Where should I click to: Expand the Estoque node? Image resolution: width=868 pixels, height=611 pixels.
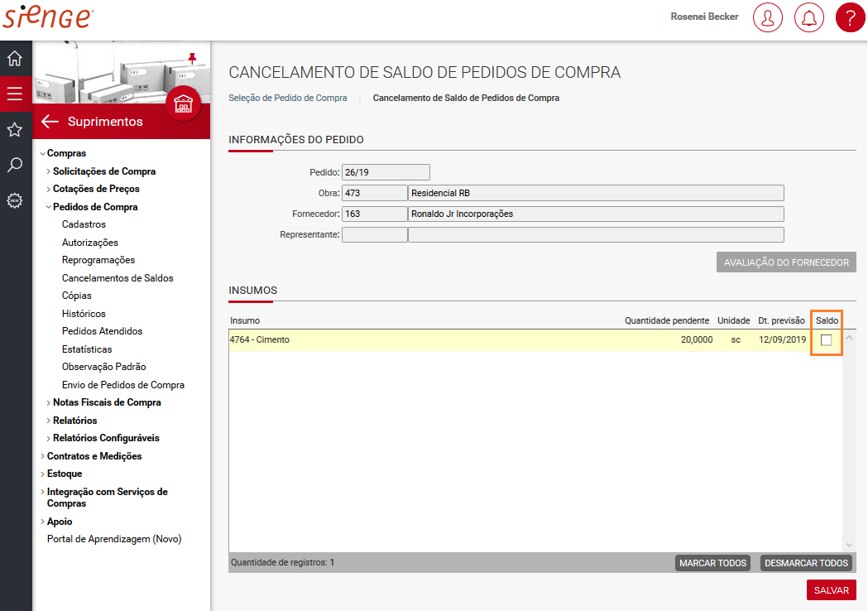pyautogui.click(x=43, y=474)
